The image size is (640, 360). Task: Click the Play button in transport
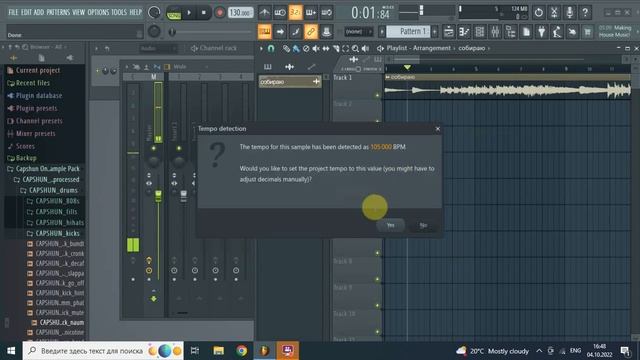tap(189, 13)
